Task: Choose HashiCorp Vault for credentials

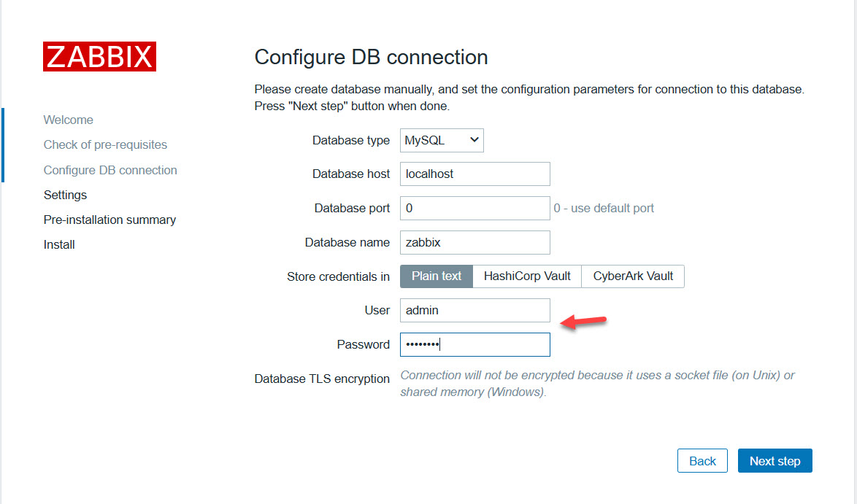Action: (x=527, y=276)
